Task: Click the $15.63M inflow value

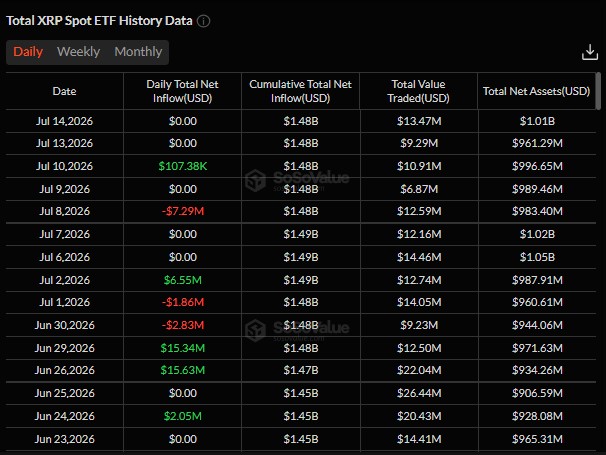Action: pos(182,370)
